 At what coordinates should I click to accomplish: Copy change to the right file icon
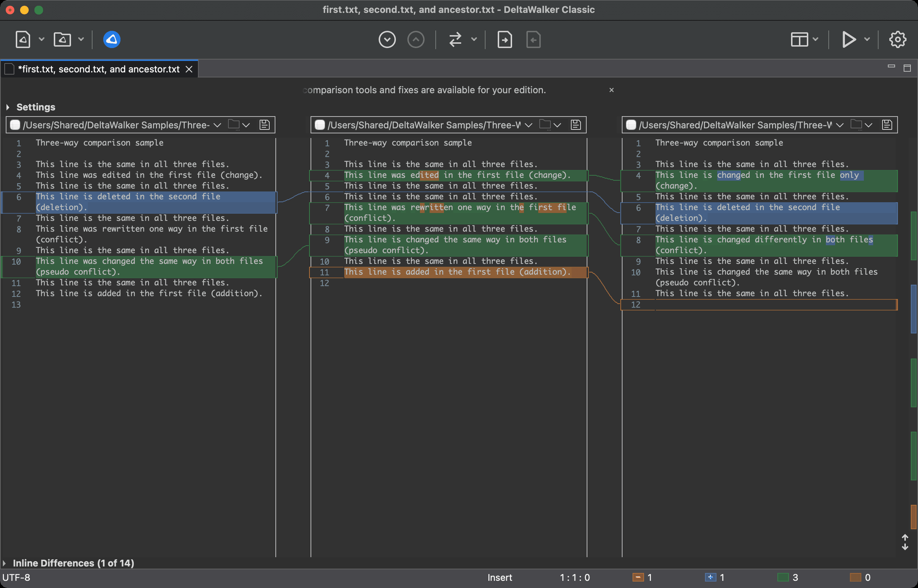[505, 39]
